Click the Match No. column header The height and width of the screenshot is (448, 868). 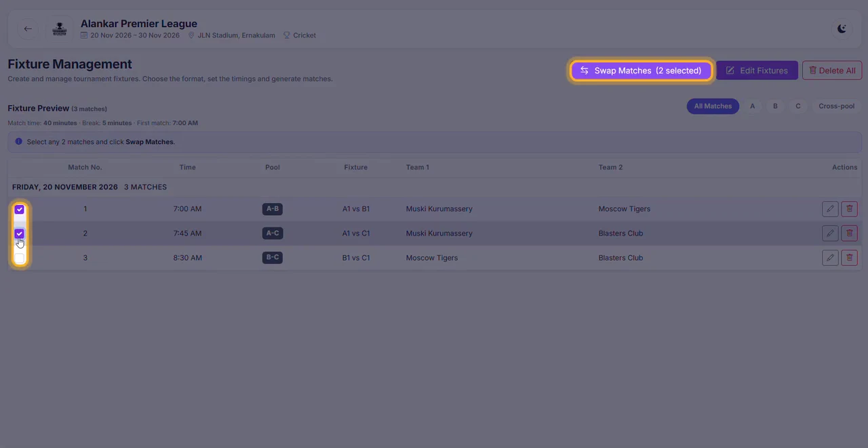pos(85,167)
